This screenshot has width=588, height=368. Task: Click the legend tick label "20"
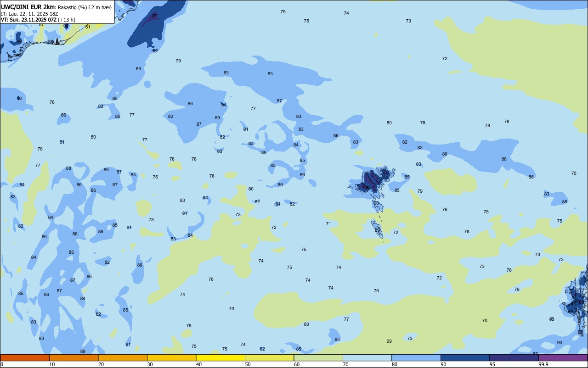tap(101, 364)
